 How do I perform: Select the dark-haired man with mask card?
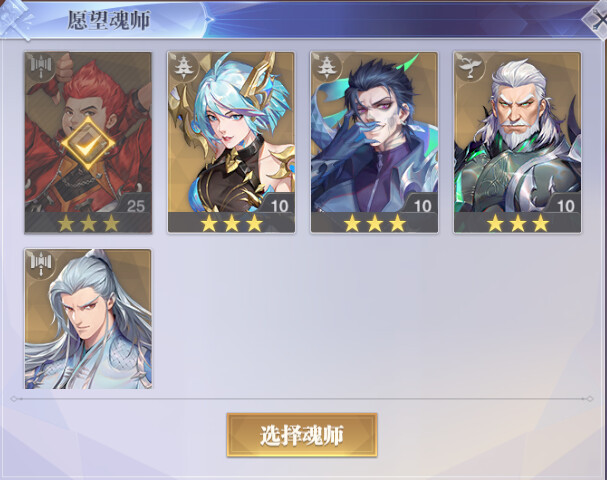(374, 142)
